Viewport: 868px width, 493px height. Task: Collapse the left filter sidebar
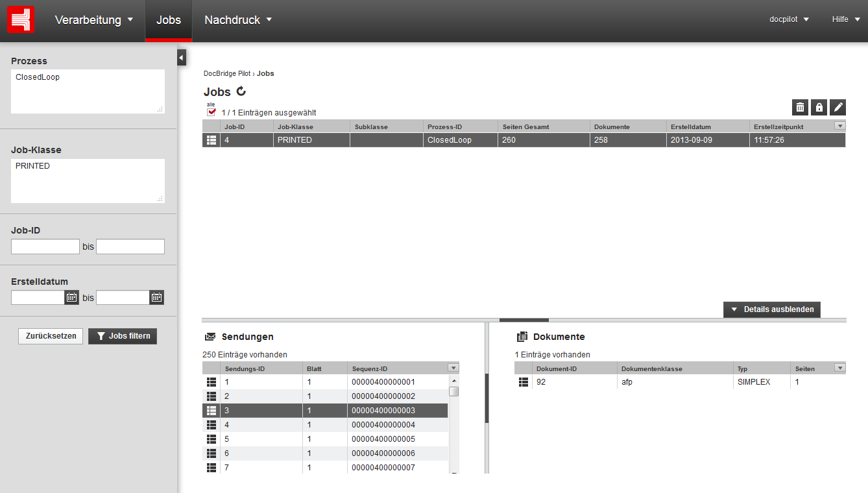click(x=182, y=58)
